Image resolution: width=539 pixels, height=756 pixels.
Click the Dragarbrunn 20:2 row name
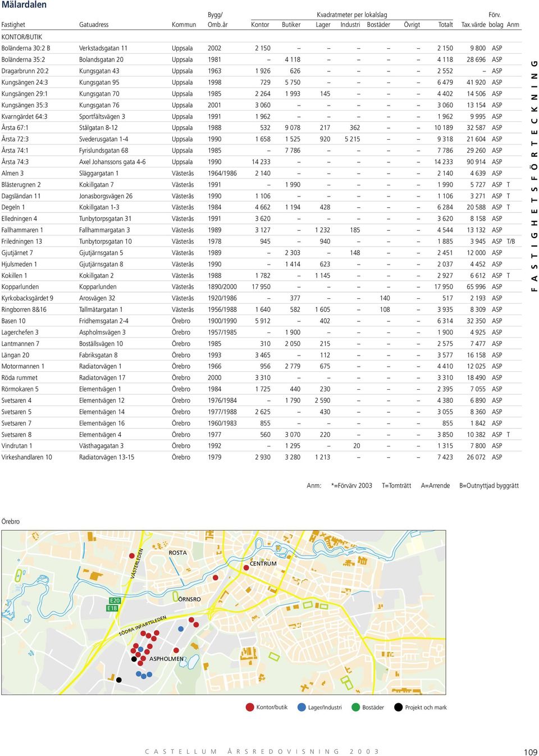pyautogui.click(x=25, y=71)
